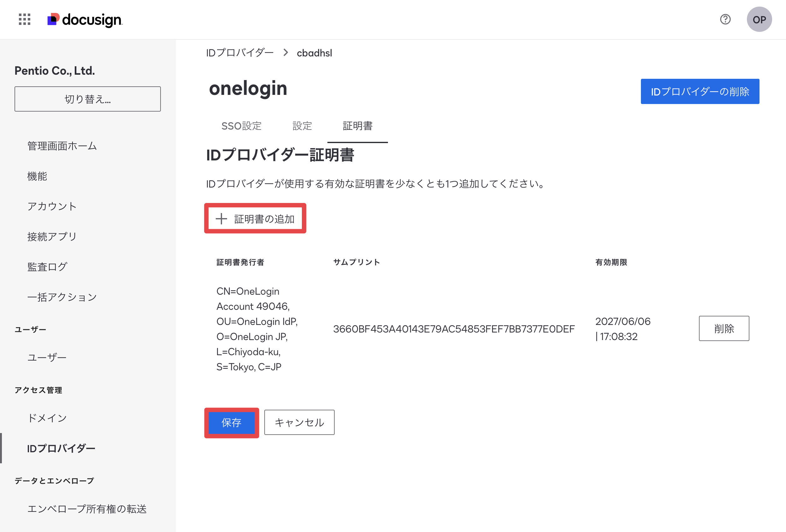Viewport: 786px width, 532px height.
Task: Click the データとエンベロープ section label
Action: [54, 480]
